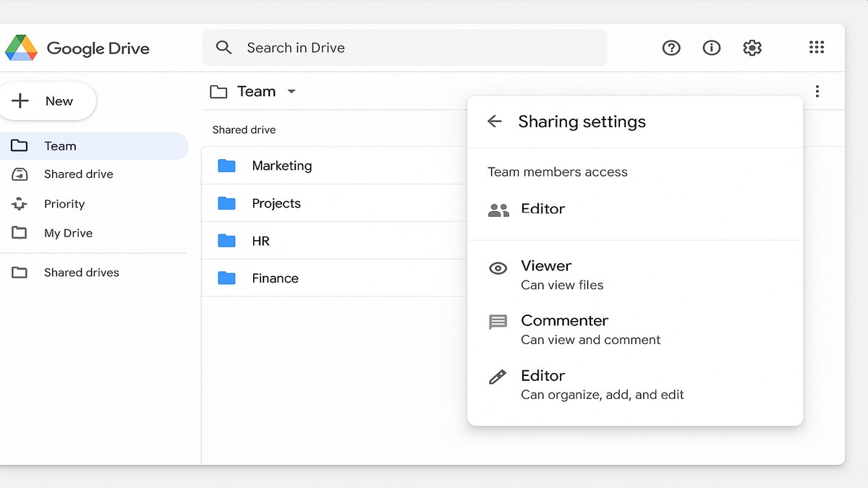This screenshot has height=488, width=868.
Task: Click the Search in Drive magnifier icon
Action: click(x=224, y=48)
